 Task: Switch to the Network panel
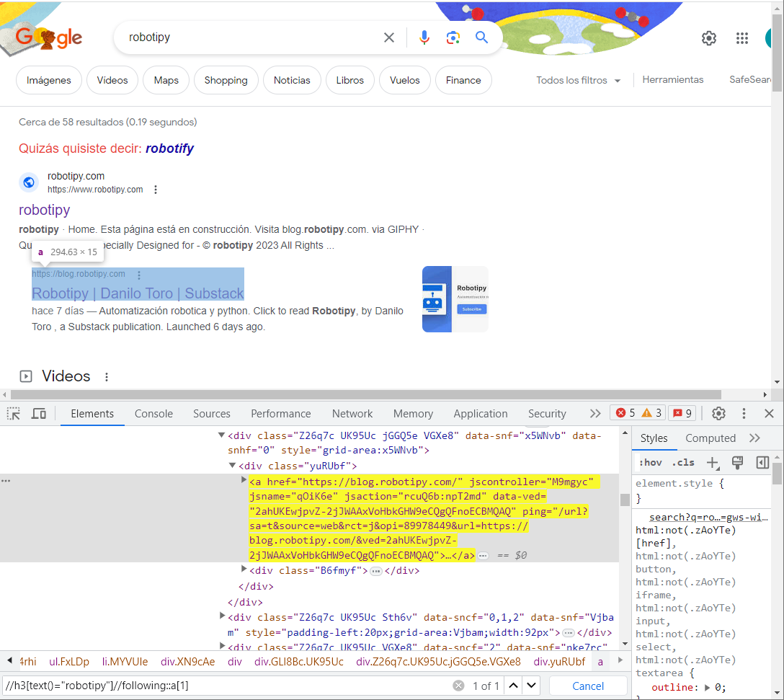352,413
